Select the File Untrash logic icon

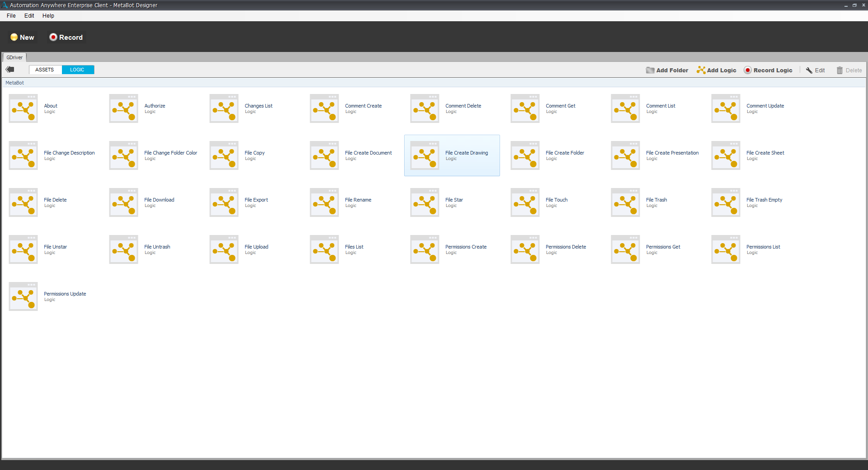click(123, 249)
